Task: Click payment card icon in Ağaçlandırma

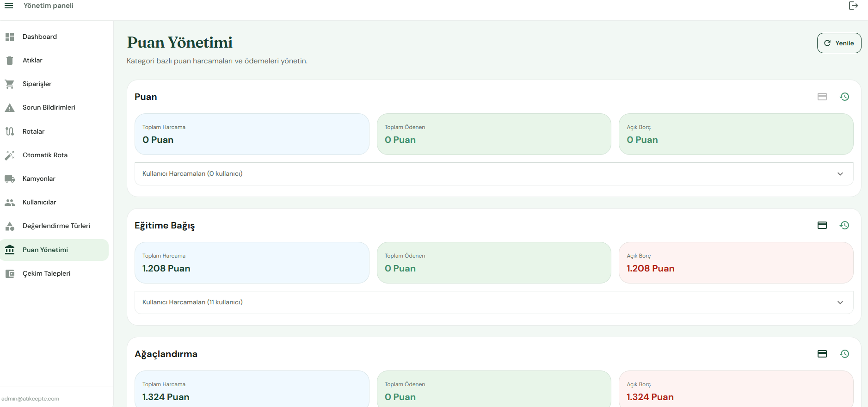Action: coord(822,354)
